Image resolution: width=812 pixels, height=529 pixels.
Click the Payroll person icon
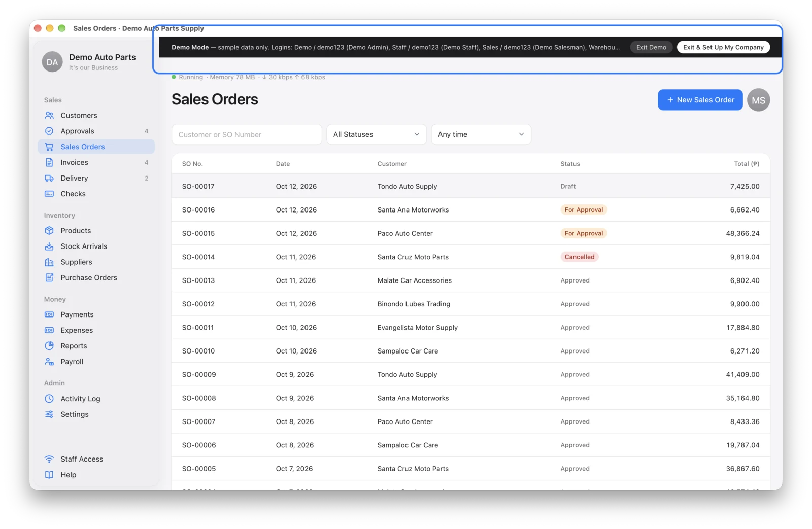49,362
